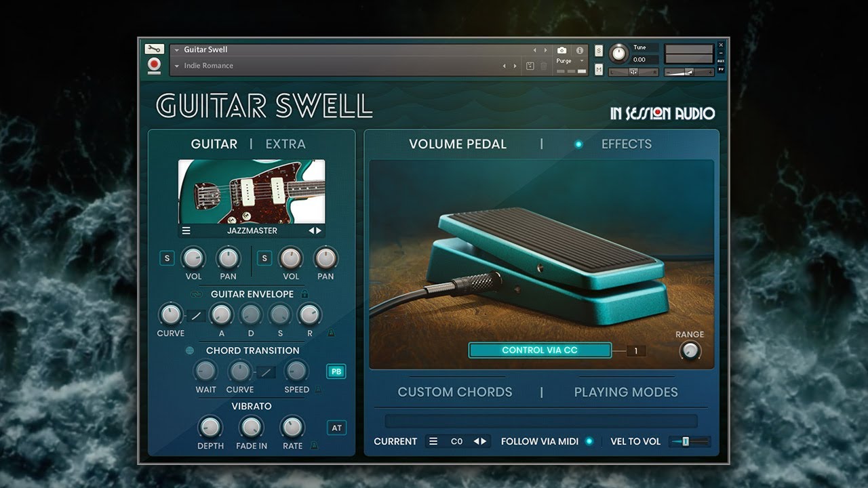
Task: Click the Chord Transition curve shape icon
Action: [x=266, y=371]
